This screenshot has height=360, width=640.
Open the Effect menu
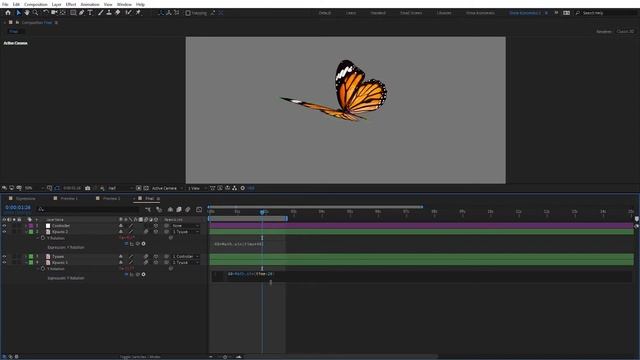coord(71,4)
